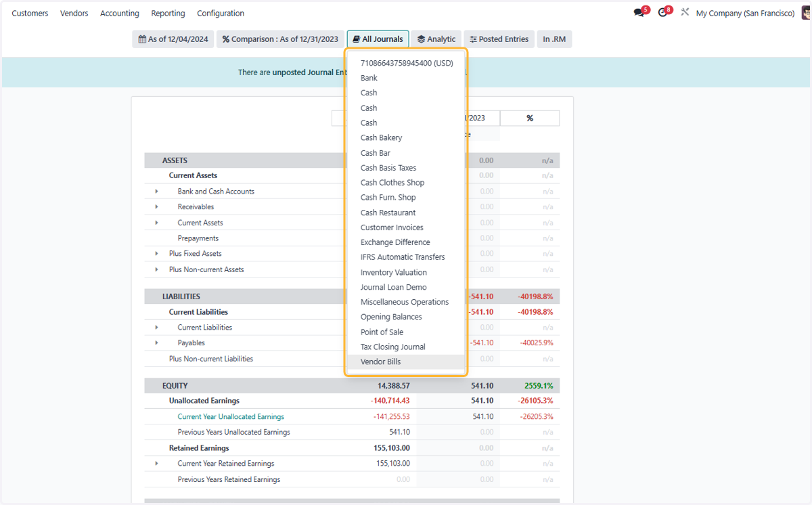Open the Analytic filter
This screenshot has width=812, height=505.
click(x=436, y=39)
